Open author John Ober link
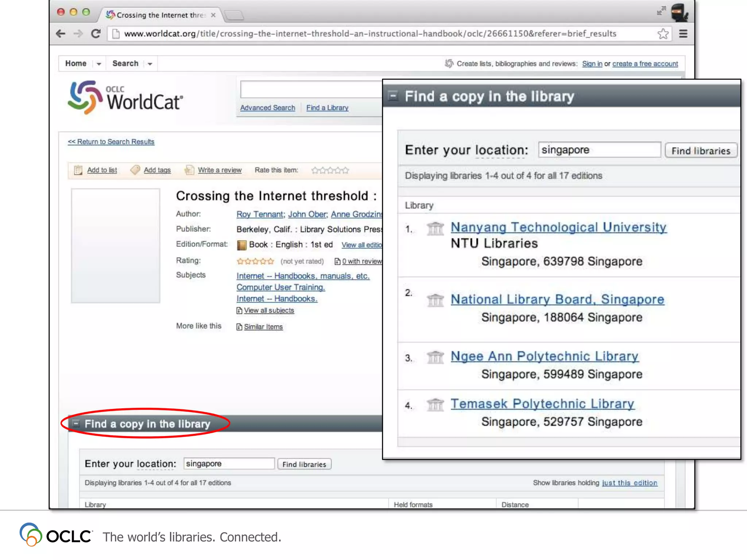The image size is (747, 560). click(x=307, y=214)
